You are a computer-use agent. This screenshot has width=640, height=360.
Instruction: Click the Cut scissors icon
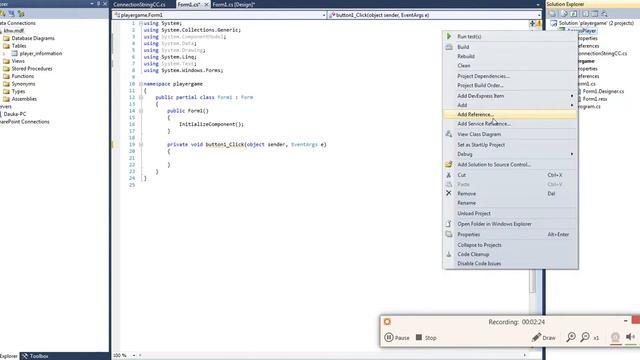pos(449,175)
